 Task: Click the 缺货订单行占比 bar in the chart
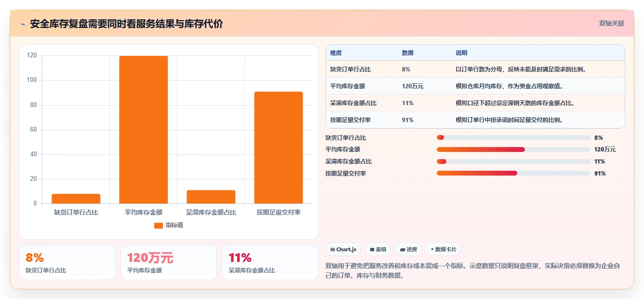pos(76,199)
